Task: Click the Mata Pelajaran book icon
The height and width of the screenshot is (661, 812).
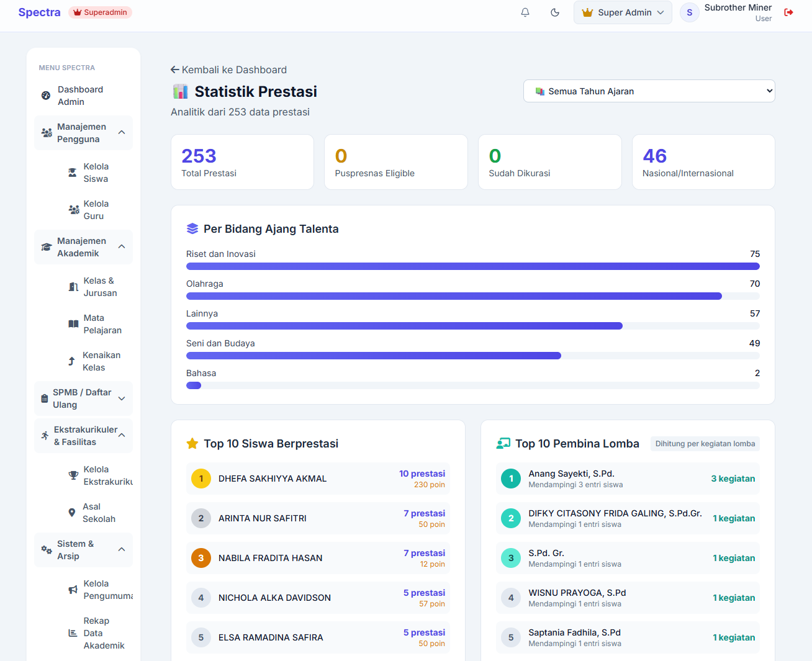Action: click(x=73, y=324)
